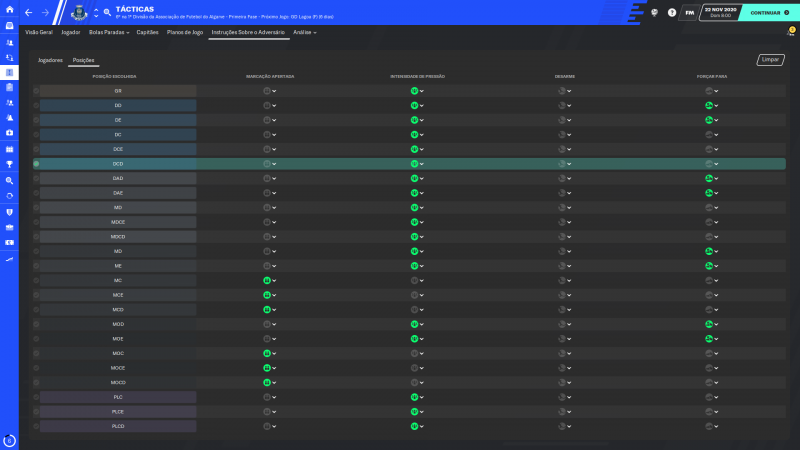Click the Limpar button
The width and height of the screenshot is (800, 450).
point(770,60)
